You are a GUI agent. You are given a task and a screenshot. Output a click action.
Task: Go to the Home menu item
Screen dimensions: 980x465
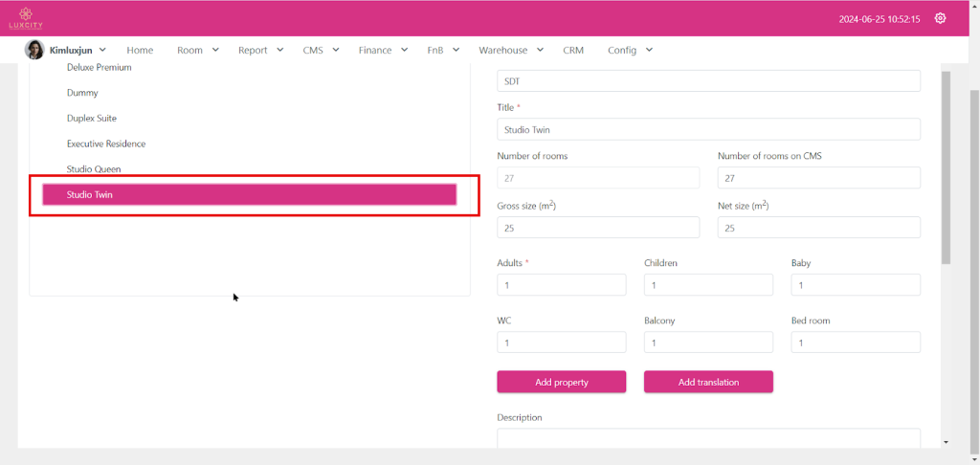coord(140,50)
